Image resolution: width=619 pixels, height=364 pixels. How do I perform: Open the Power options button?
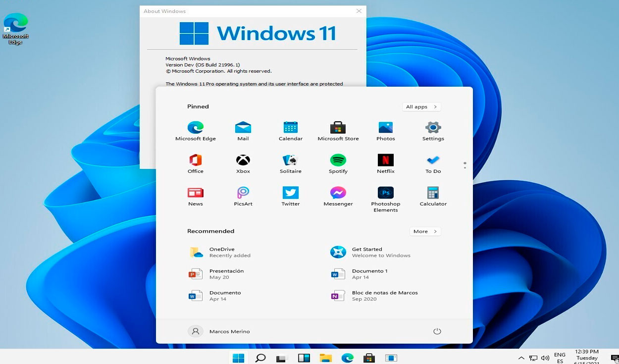tap(437, 331)
